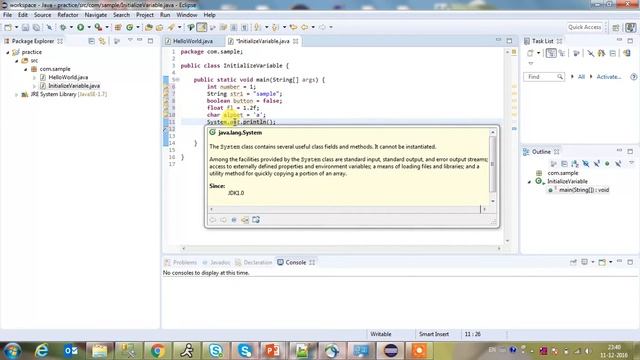Click the New Task icon in Task List

coord(530,53)
